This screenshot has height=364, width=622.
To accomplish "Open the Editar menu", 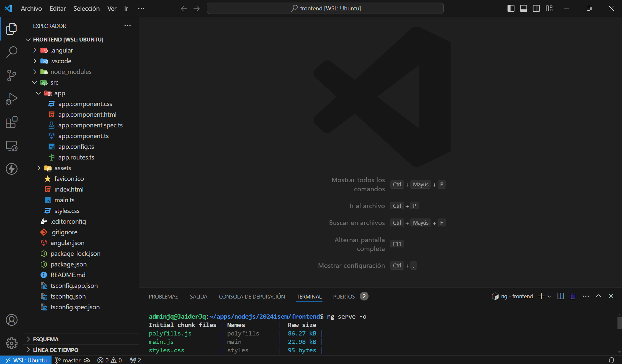I will 58,8.
